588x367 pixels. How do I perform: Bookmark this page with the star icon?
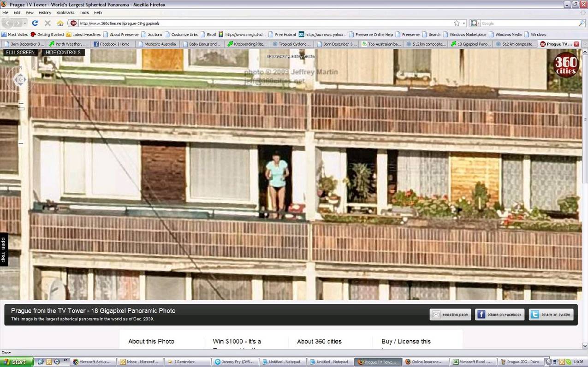pos(457,23)
